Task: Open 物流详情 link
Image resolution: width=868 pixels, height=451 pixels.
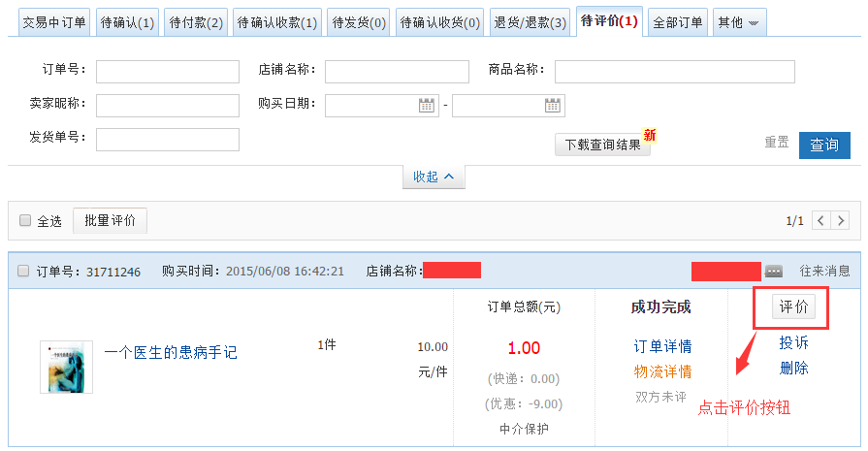Action: coord(662,371)
